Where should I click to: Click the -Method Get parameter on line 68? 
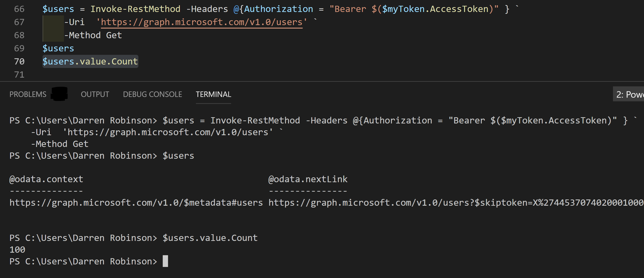click(93, 35)
